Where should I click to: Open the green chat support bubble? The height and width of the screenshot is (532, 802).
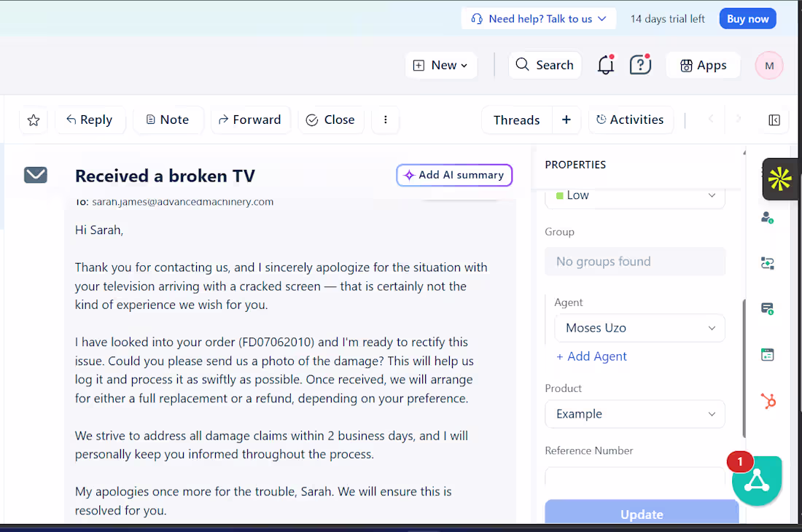(757, 480)
